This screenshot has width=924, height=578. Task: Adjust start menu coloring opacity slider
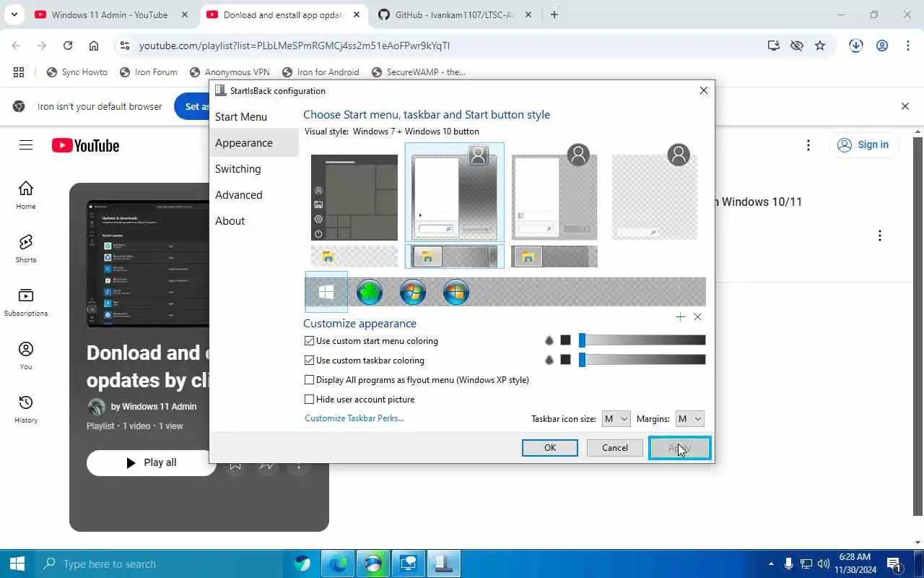[642, 340]
